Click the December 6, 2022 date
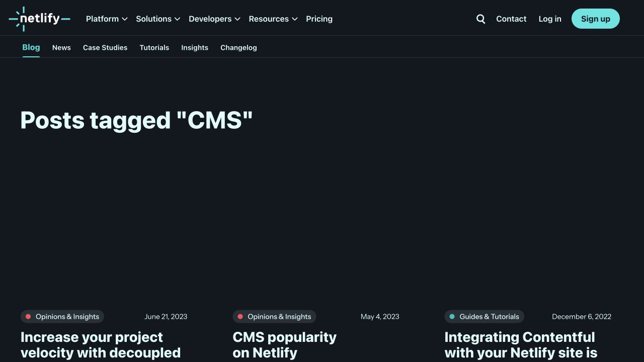This screenshot has height=362, width=644. [582, 316]
